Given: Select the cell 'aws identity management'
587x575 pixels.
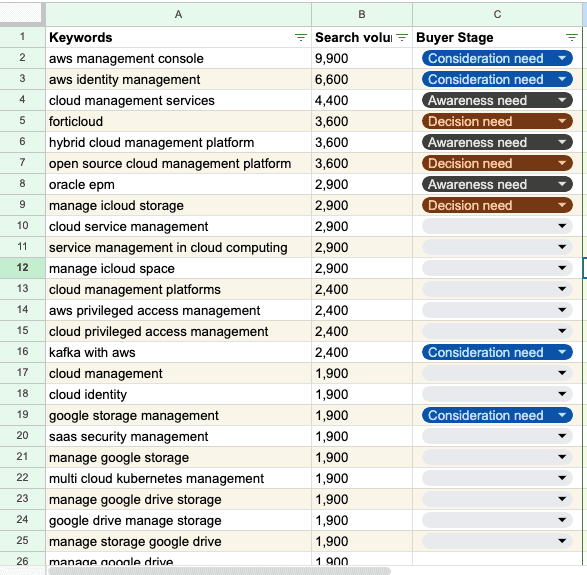Looking at the screenshot, I should coord(179,79).
